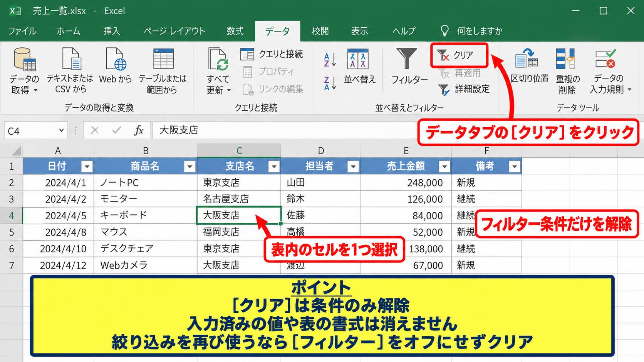Sort ascending with the A→Z icon

(x=330, y=60)
